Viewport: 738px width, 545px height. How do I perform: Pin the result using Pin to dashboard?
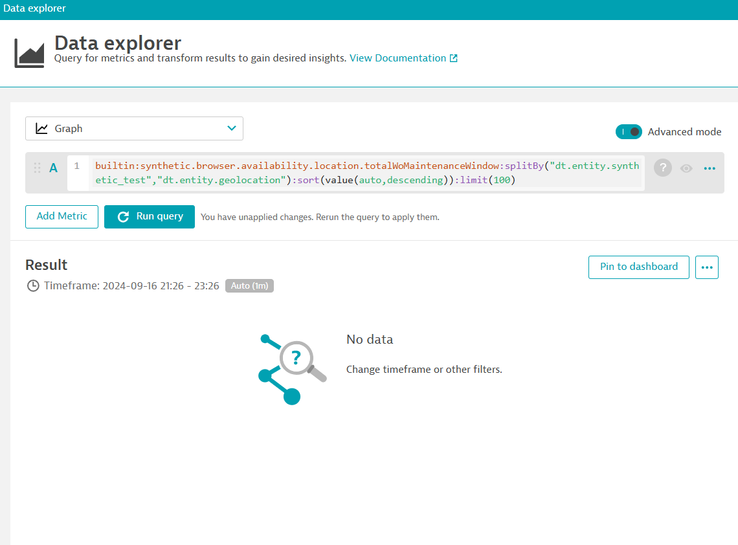tap(638, 267)
